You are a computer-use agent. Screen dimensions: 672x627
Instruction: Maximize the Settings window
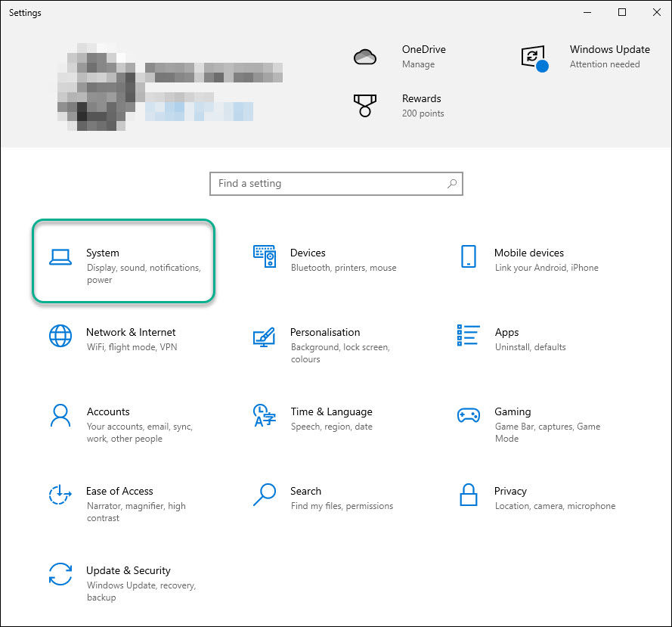coord(622,12)
